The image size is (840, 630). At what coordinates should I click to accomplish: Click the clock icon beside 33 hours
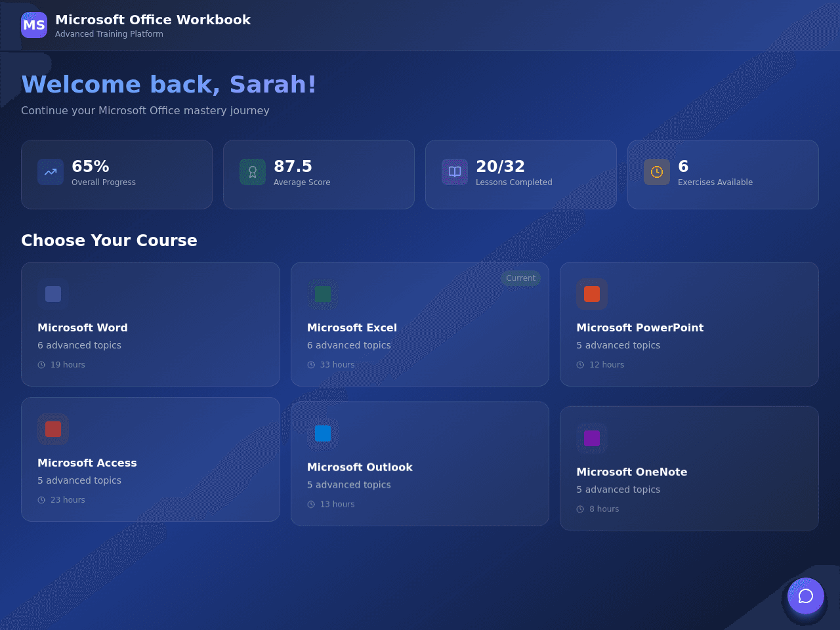click(x=311, y=365)
